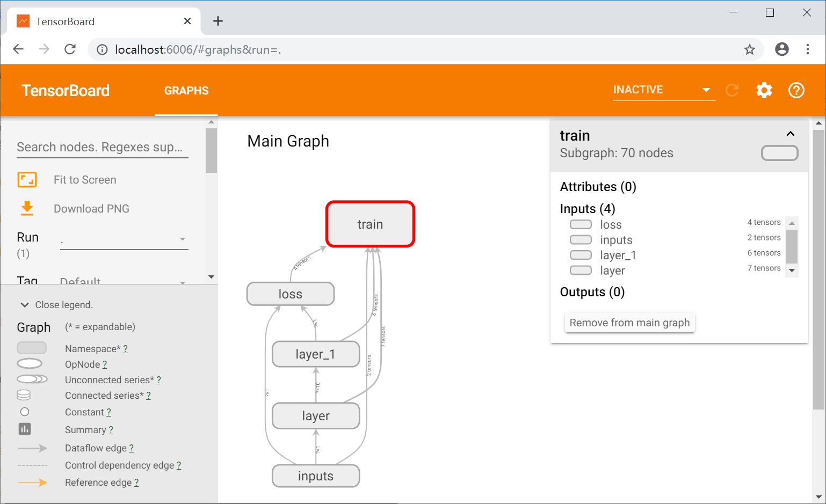Click the Constant legend circle
The width and height of the screenshot is (826, 504).
(25, 412)
